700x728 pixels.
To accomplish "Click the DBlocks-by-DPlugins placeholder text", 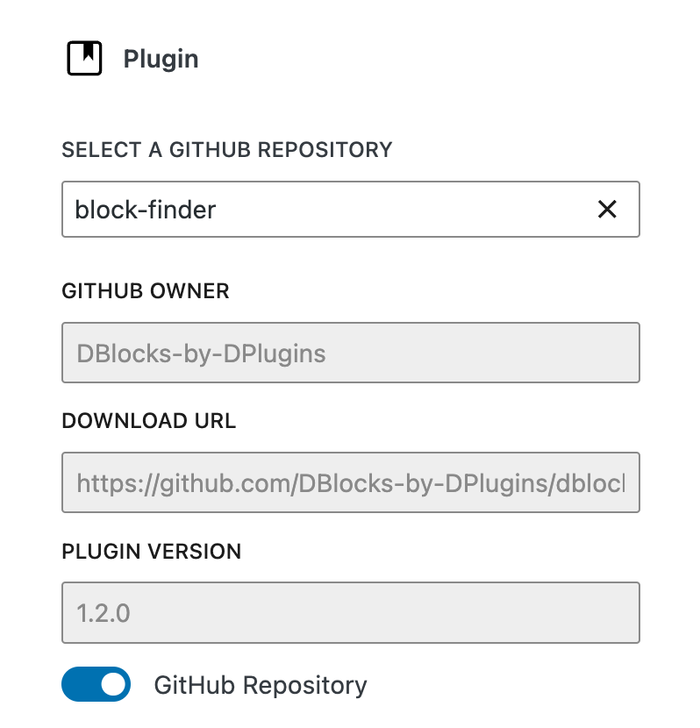I will (x=201, y=353).
